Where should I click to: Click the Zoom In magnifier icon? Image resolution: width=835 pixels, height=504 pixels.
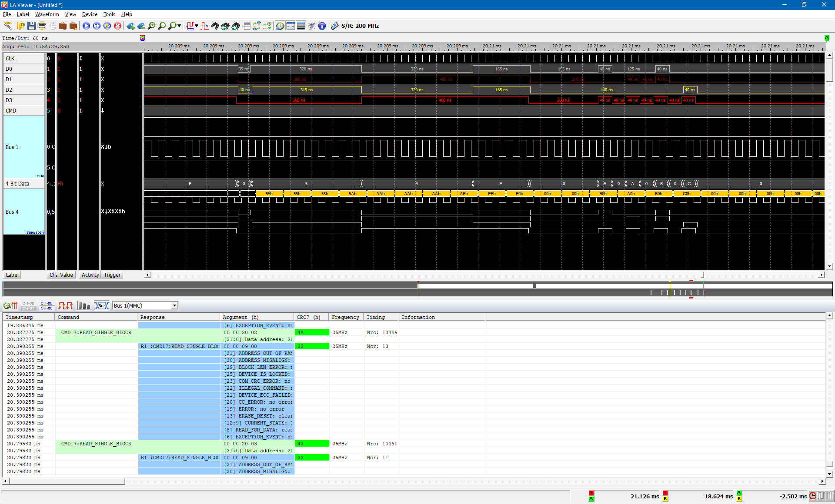coord(151,26)
